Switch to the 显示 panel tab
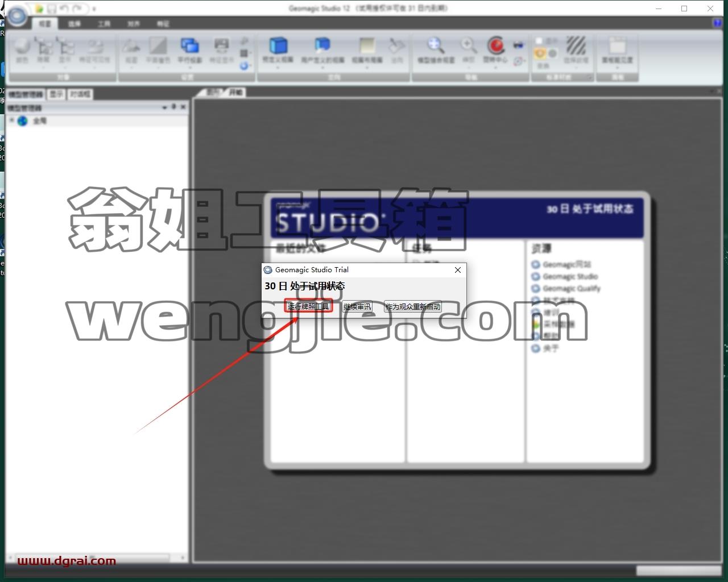728x582 pixels. (56, 94)
